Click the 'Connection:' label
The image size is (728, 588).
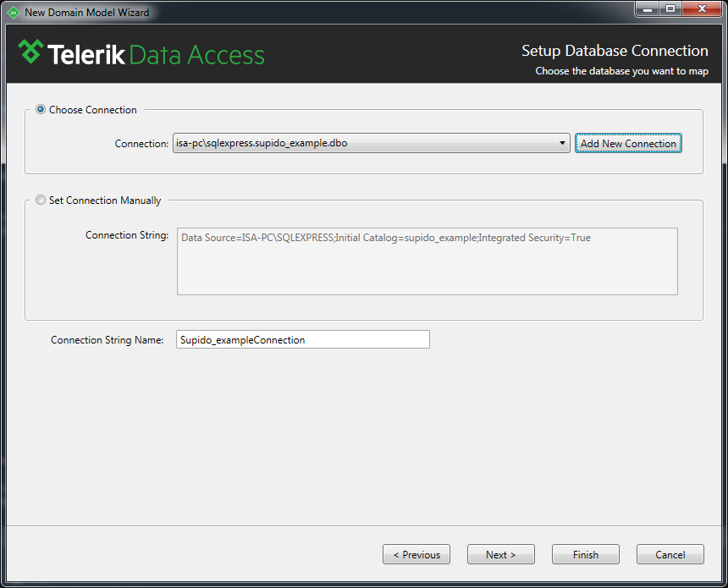pyautogui.click(x=141, y=143)
